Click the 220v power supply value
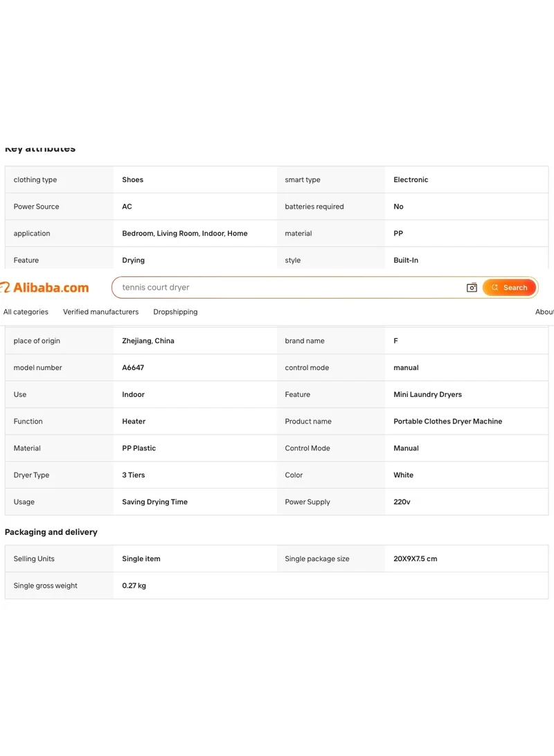This screenshot has height=756, width=554. tap(402, 502)
